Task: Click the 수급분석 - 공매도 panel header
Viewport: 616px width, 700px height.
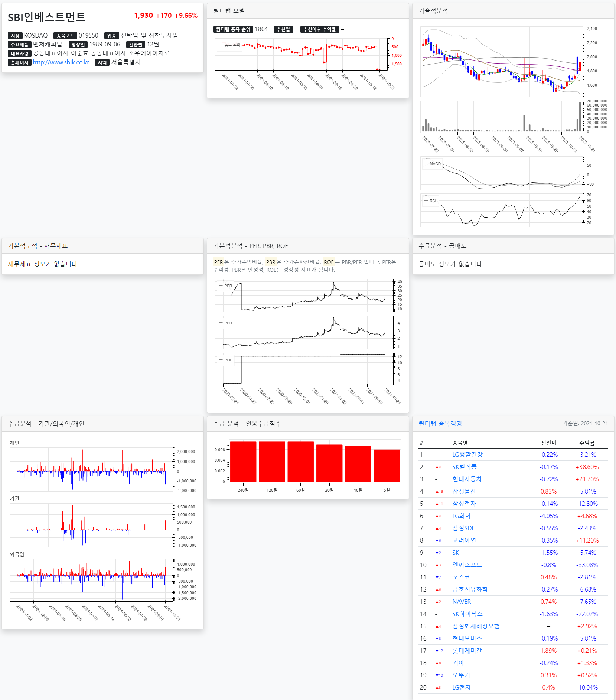Action: [x=513, y=246]
